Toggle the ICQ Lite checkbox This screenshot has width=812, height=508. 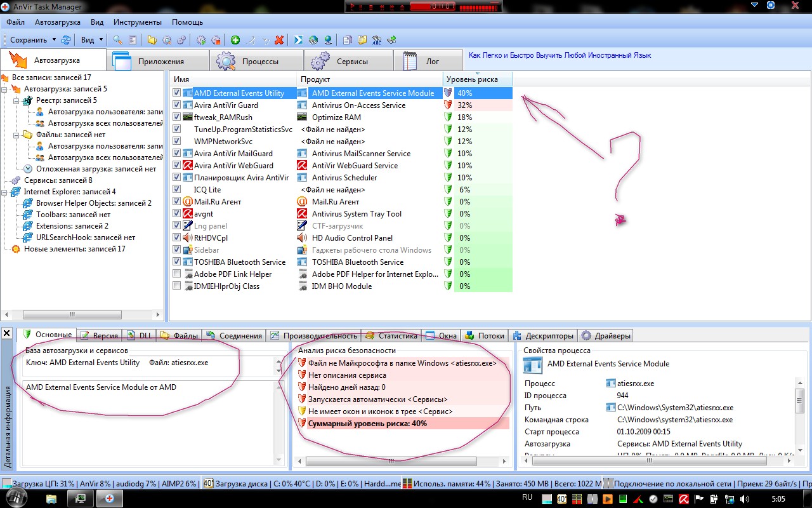click(x=176, y=190)
